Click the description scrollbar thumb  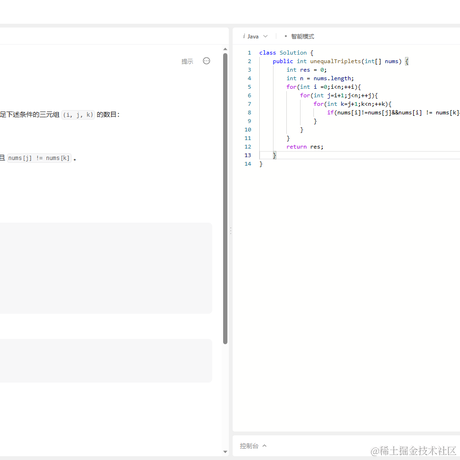pyautogui.click(x=225, y=198)
